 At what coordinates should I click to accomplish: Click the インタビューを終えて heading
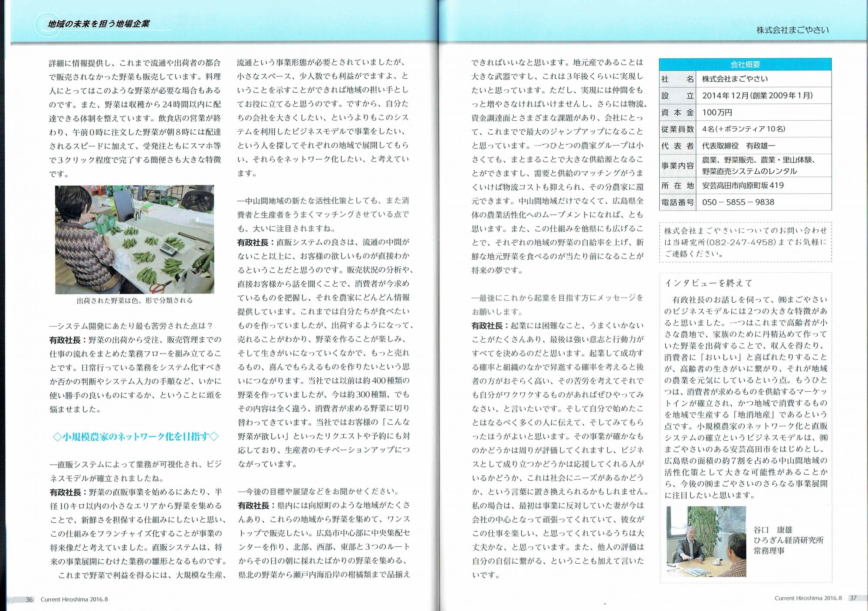click(x=708, y=283)
